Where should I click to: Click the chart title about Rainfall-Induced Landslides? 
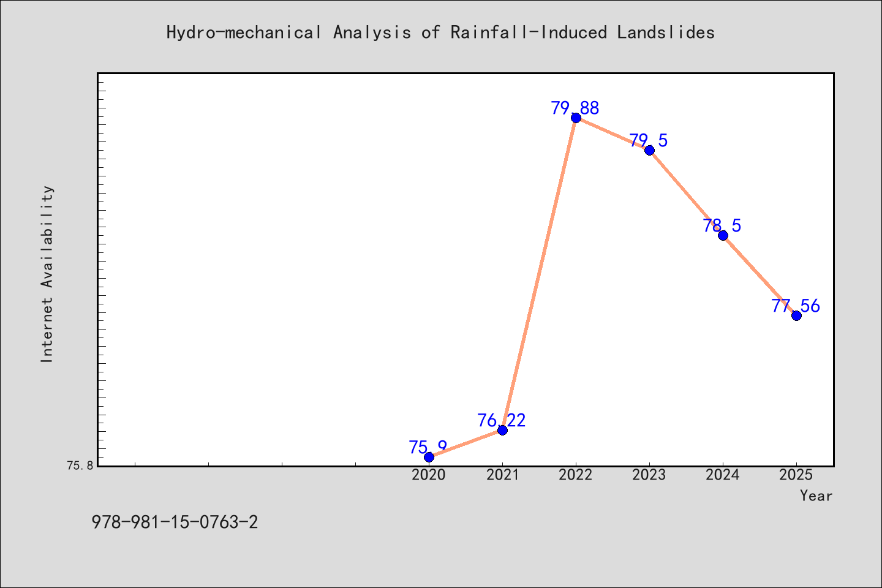tap(440, 32)
